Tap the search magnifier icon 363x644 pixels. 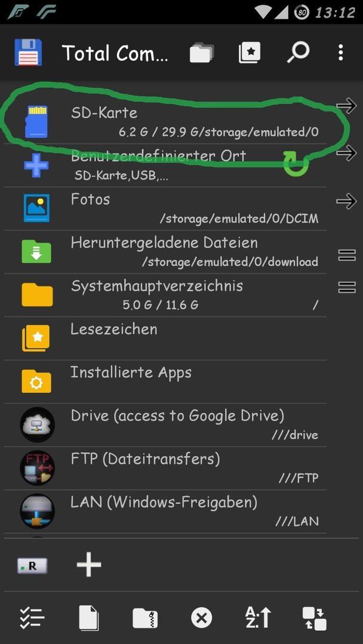tap(298, 52)
